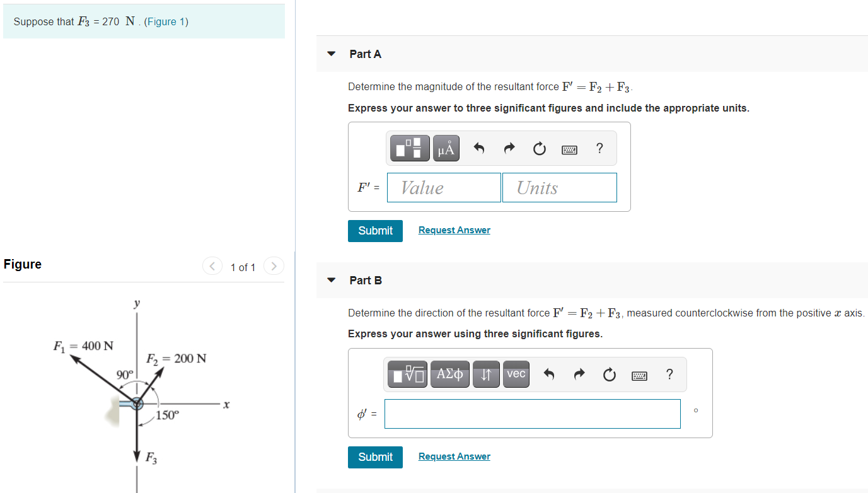This screenshot has height=493, width=868.
Task: Undo entry in Part A equation toolbar
Action: [478, 148]
